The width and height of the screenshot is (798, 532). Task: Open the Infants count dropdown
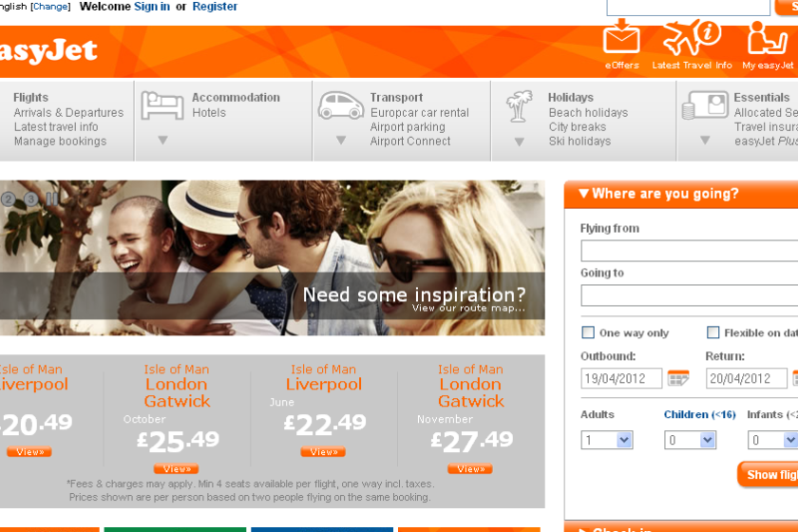tap(772, 440)
